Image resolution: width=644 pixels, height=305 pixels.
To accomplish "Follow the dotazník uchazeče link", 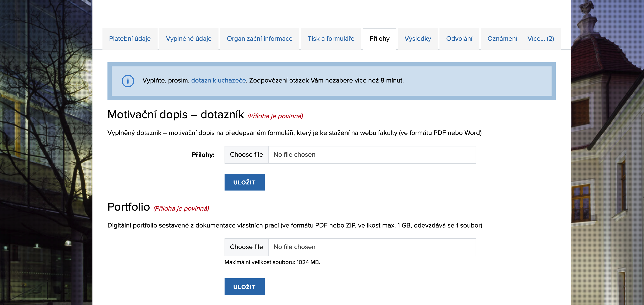I will [218, 81].
